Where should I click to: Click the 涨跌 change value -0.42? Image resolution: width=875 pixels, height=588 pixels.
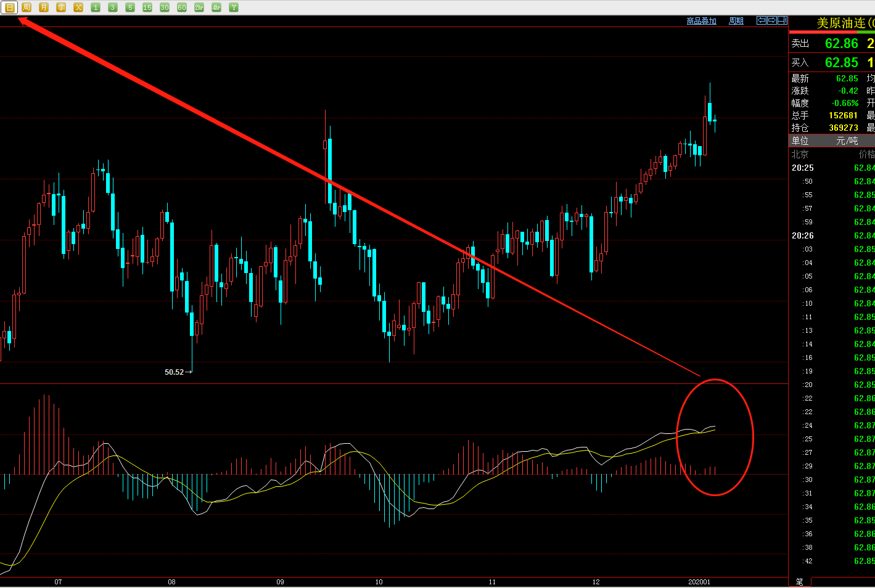tap(848, 91)
